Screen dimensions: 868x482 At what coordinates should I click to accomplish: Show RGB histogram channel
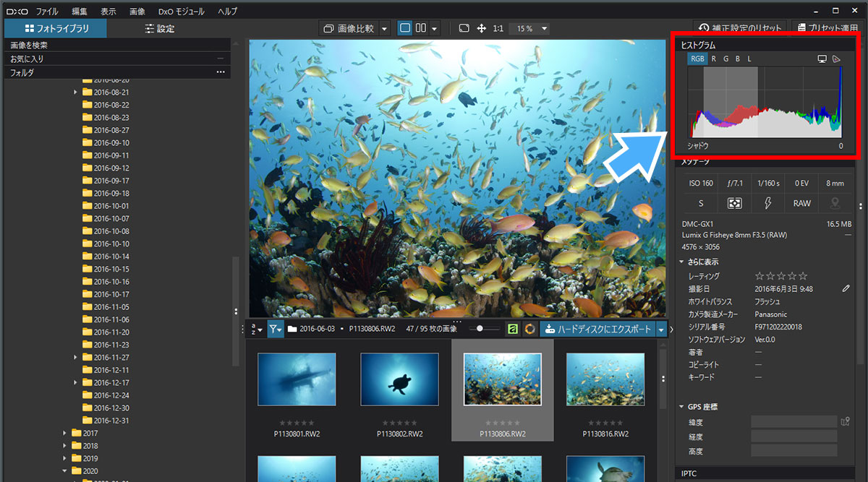tap(697, 59)
